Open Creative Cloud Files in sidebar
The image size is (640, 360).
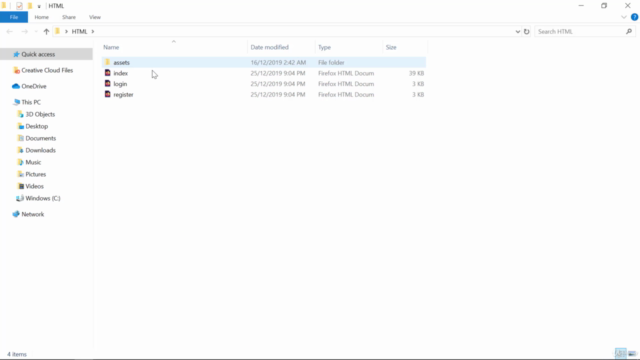click(47, 70)
